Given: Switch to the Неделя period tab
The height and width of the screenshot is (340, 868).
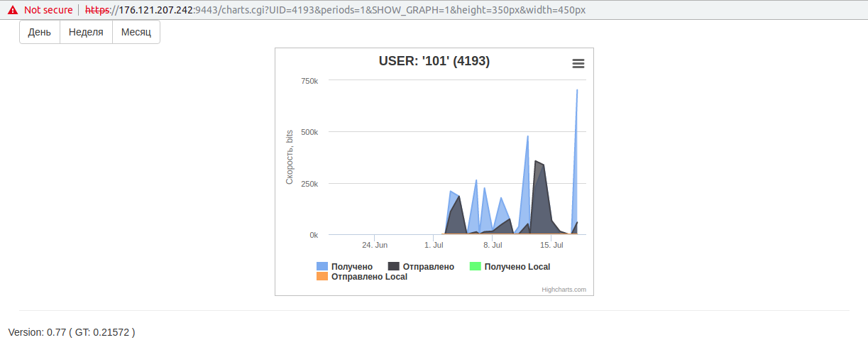Looking at the screenshot, I should pos(86,32).
